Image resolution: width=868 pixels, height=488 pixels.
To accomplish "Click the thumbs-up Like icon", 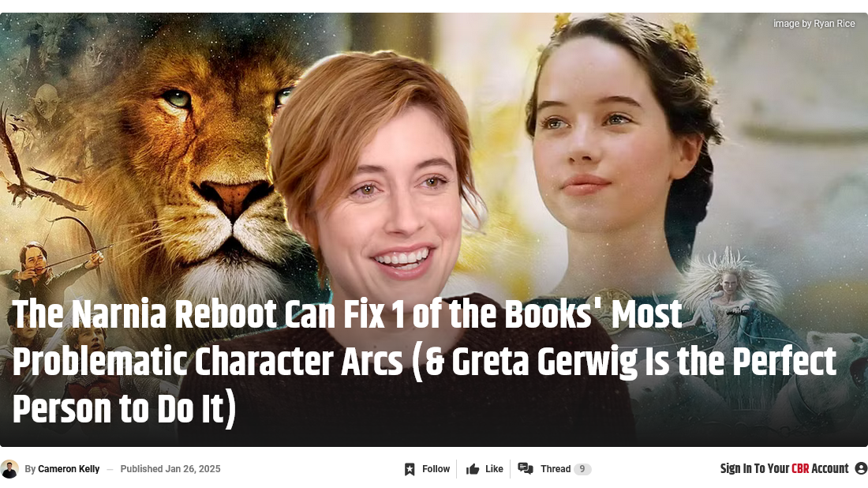I will coord(472,469).
